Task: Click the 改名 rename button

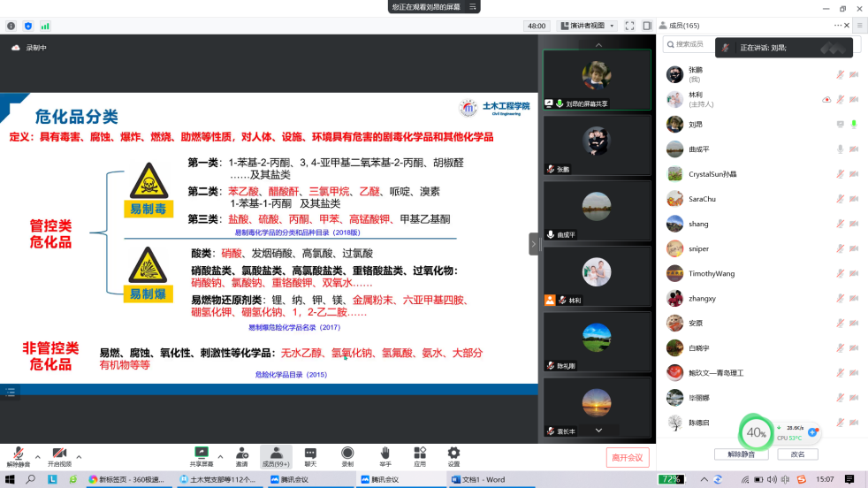Action: (x=797, y=454)
